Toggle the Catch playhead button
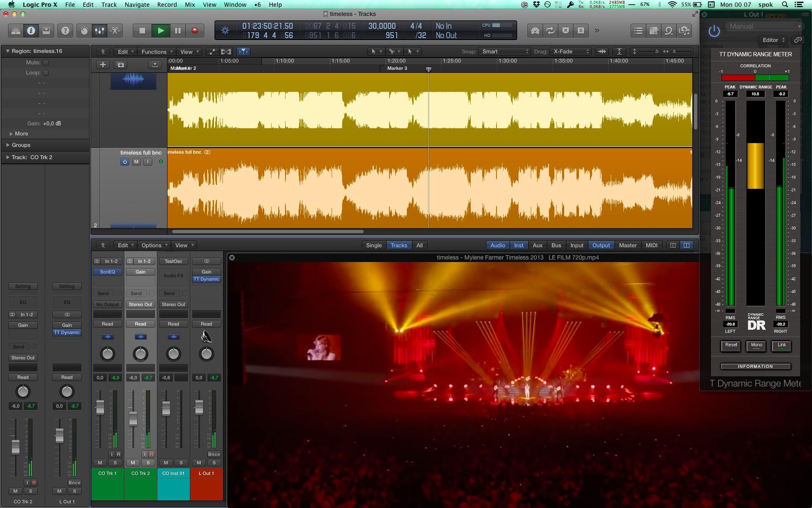The height and width of the screenshot is (508, 812). (244, 51)
